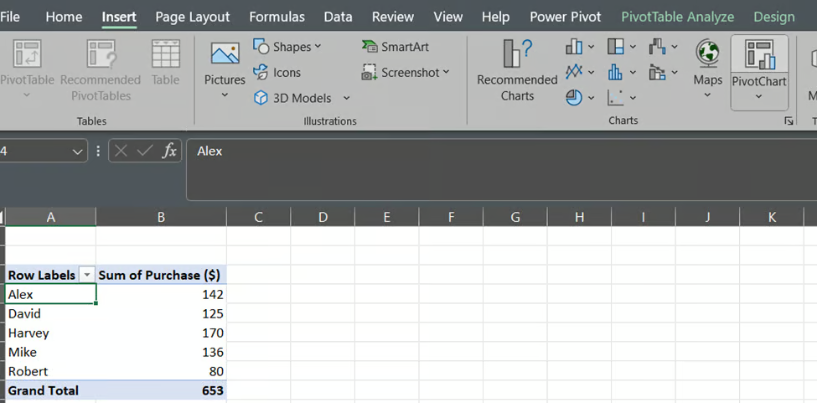817x403 pixels.
Task: Insert a line or area chart
Action: tap(574, 72)
